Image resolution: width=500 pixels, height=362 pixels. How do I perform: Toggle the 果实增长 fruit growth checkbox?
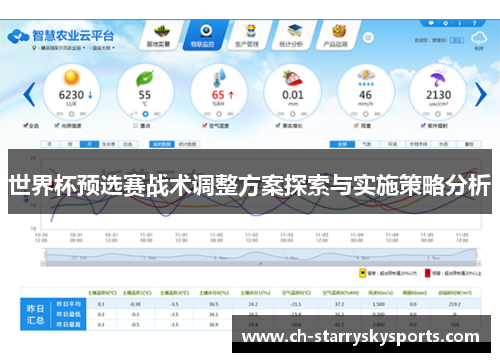[278, 125]
